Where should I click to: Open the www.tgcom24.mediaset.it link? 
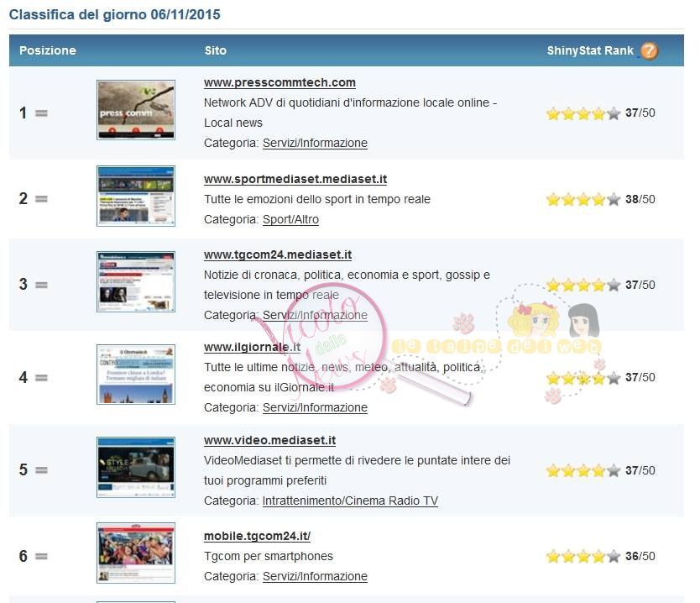278,254
